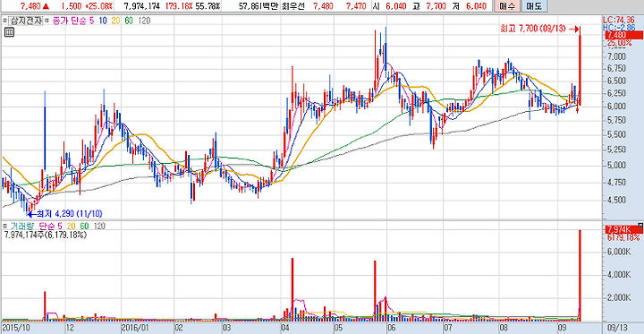Select the orange 20 volume average label
644x334 pixels.
point(71,226)
